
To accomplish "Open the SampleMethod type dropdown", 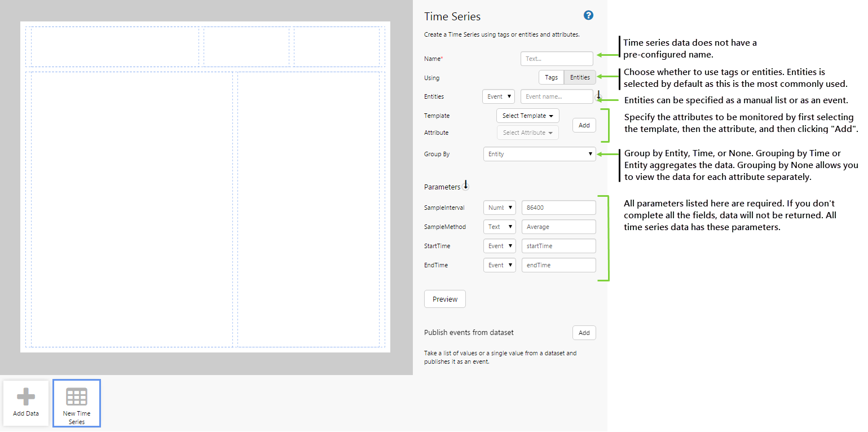I will 499,227.
